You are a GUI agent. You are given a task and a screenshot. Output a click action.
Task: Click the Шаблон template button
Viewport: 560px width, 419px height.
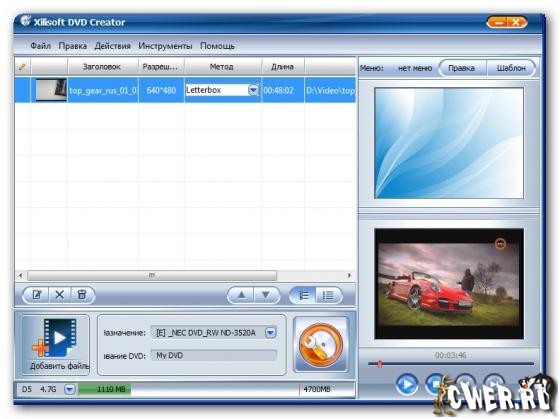coord(511,68)
